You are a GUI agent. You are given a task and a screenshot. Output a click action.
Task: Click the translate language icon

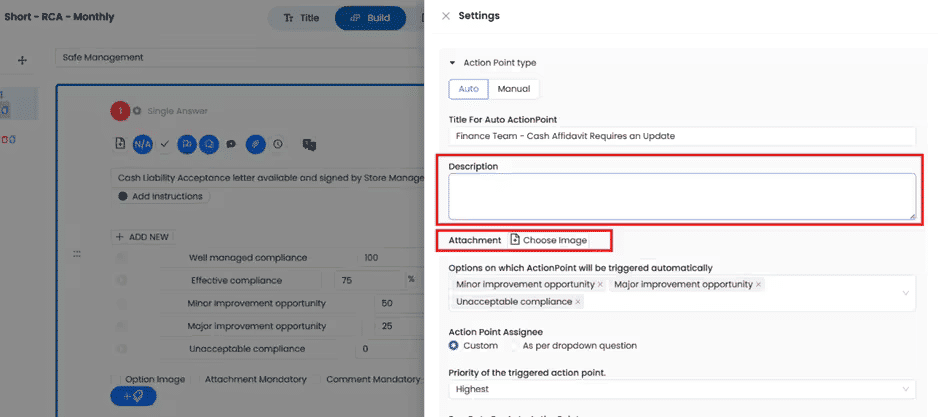309,144
